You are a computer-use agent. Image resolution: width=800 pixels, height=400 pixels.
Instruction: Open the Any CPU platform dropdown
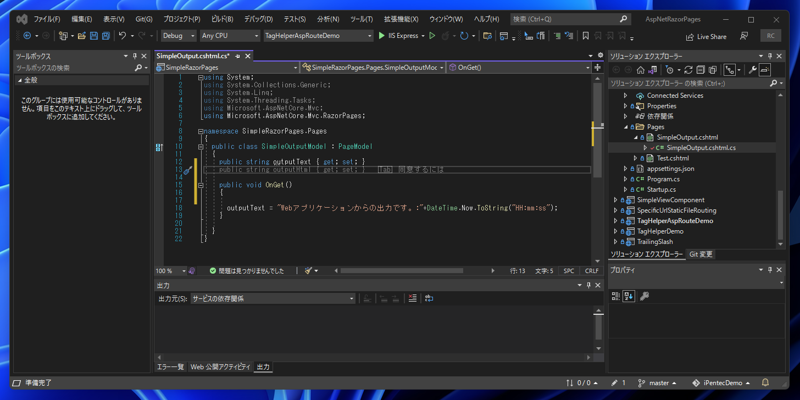coord(230,36)
